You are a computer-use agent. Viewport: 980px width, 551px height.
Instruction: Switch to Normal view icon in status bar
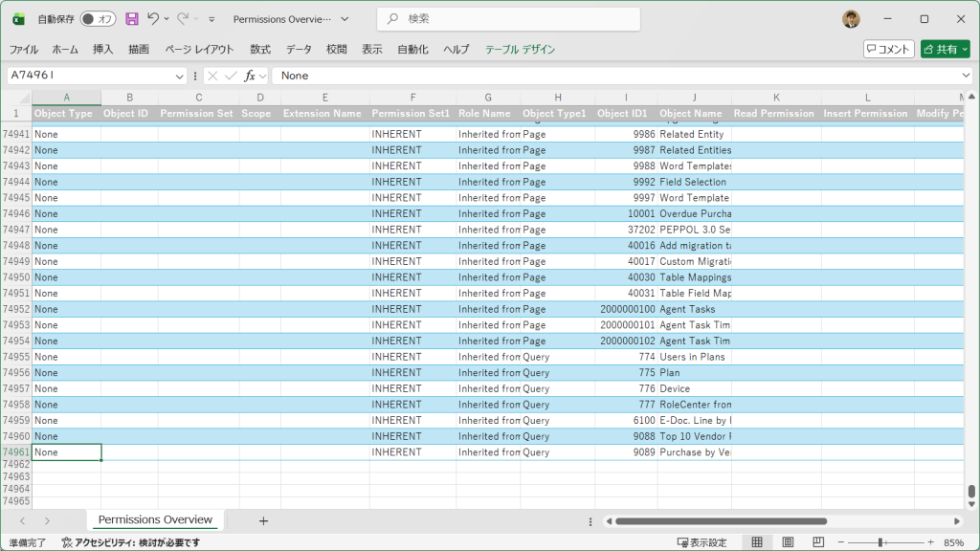(757, 542)
